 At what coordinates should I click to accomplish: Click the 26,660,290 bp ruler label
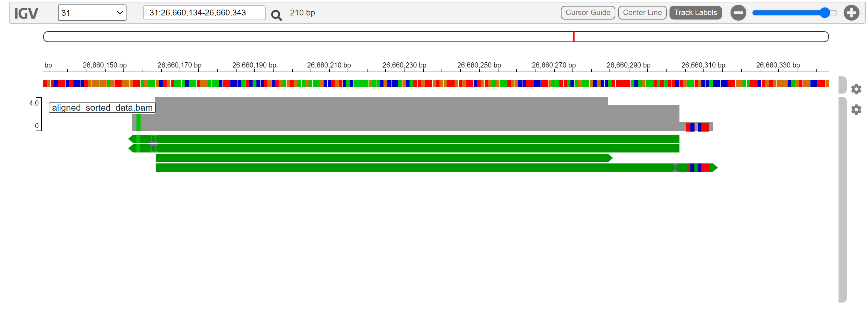pos(628,65)
